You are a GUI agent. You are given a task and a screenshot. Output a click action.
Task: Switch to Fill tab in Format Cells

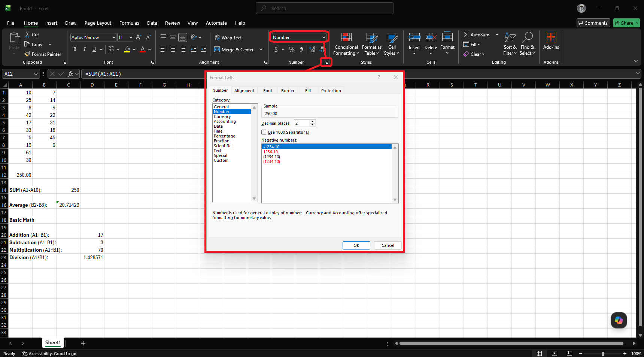308,91
